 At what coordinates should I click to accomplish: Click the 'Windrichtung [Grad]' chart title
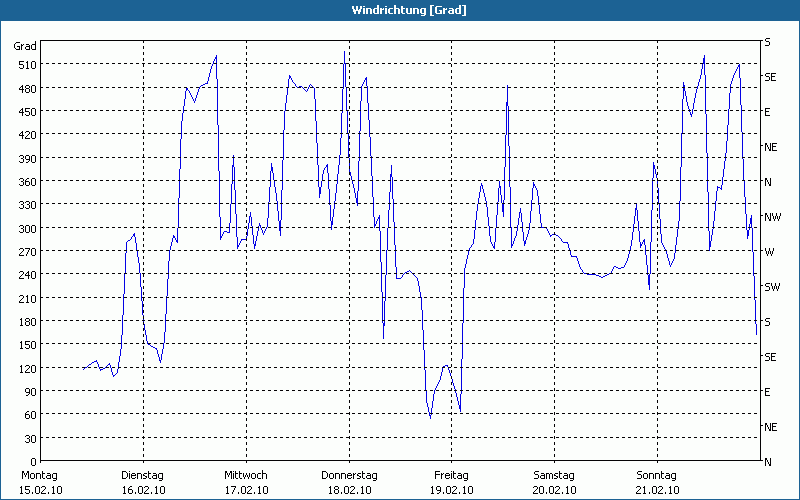pyautogui.click(x=409, y=10)
